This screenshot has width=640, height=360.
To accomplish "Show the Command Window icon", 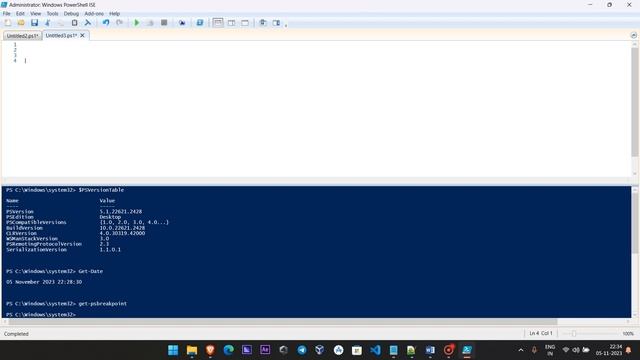I will [x=263, y=23].
